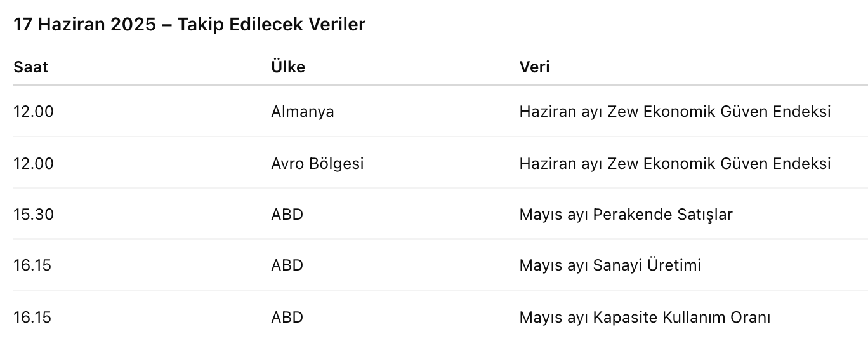The height and width of the screenshot is (348, 868).
Task: Click the Veri column header
Action: click(x=534, y=67)
